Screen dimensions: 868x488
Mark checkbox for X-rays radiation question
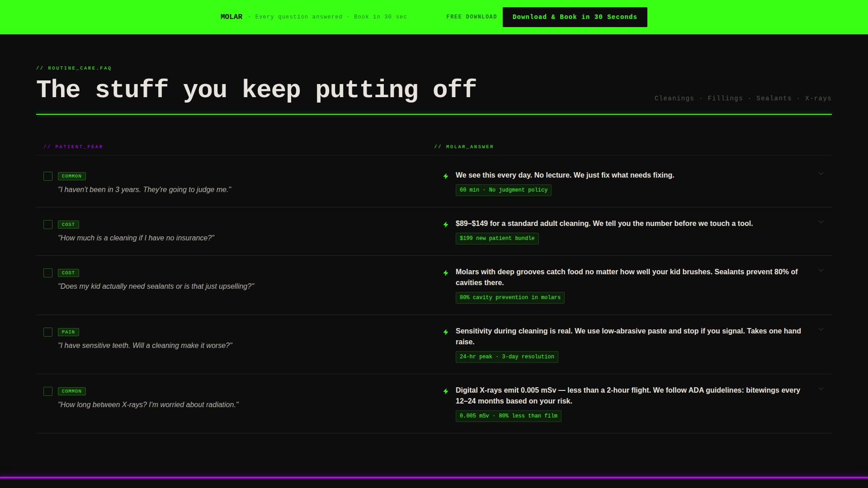pos(48,391)
